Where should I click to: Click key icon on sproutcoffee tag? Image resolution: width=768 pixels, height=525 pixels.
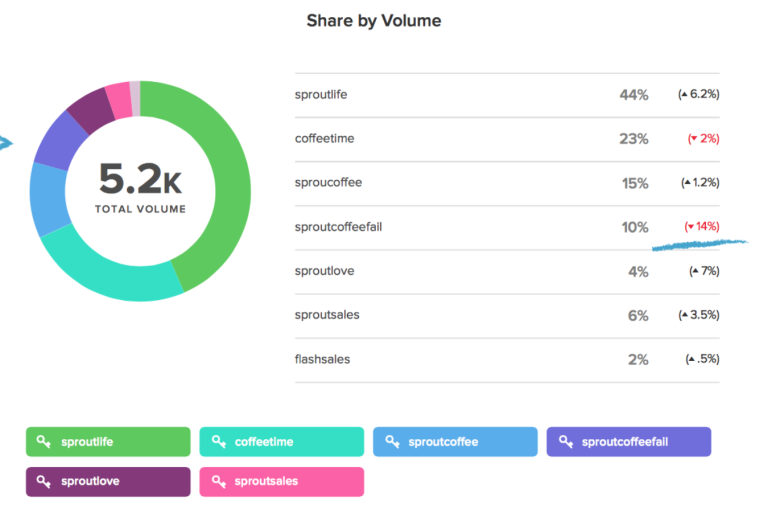pyautogui.click(x=392, y=442)
